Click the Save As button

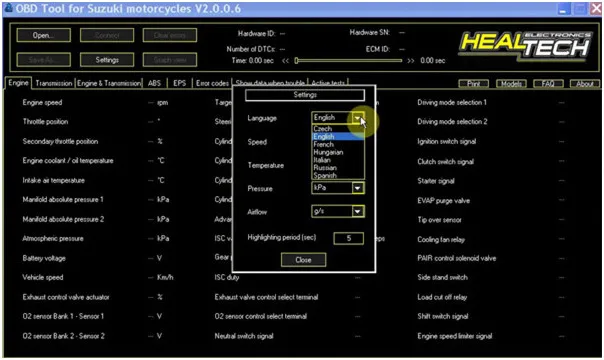pos(44,60)
